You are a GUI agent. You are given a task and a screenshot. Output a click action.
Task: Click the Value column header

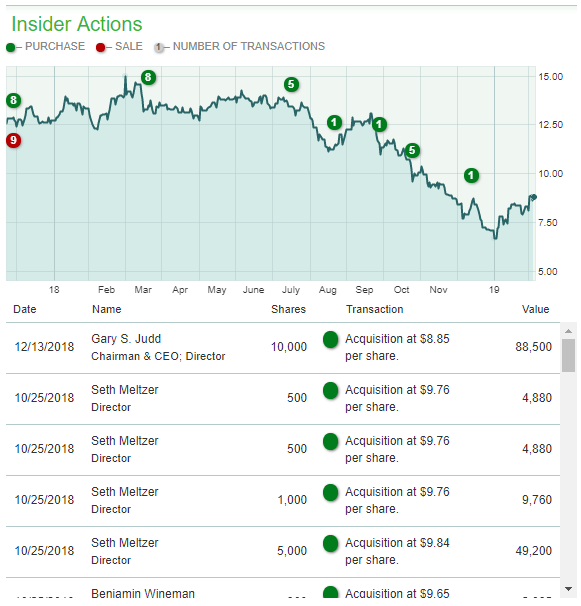pos(535,309)
